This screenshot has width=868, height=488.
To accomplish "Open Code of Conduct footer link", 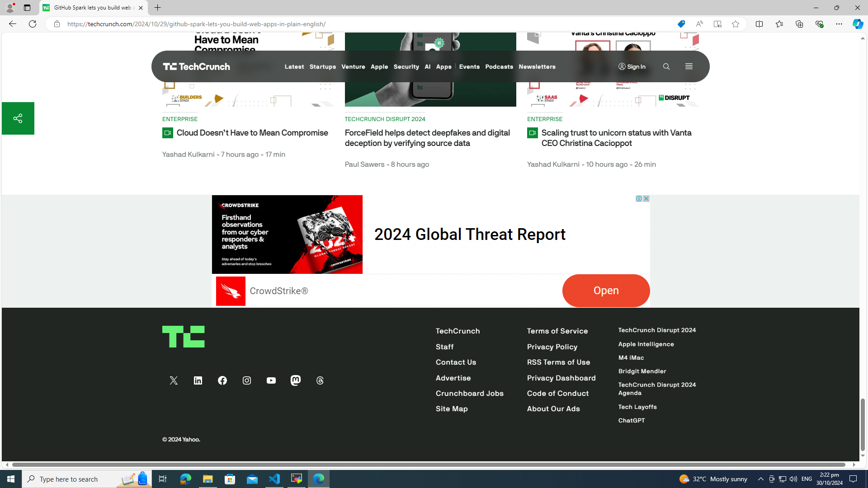I will 558,394.
